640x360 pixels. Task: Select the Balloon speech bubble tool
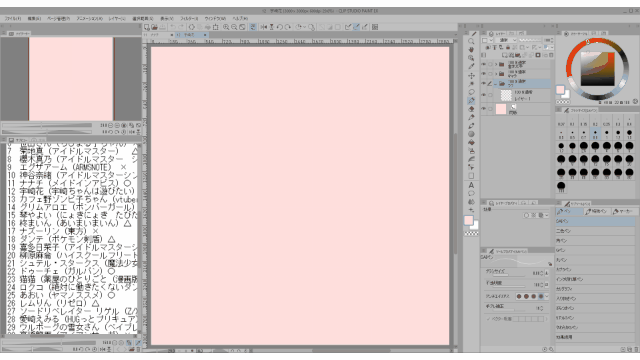tap(471, 193)
